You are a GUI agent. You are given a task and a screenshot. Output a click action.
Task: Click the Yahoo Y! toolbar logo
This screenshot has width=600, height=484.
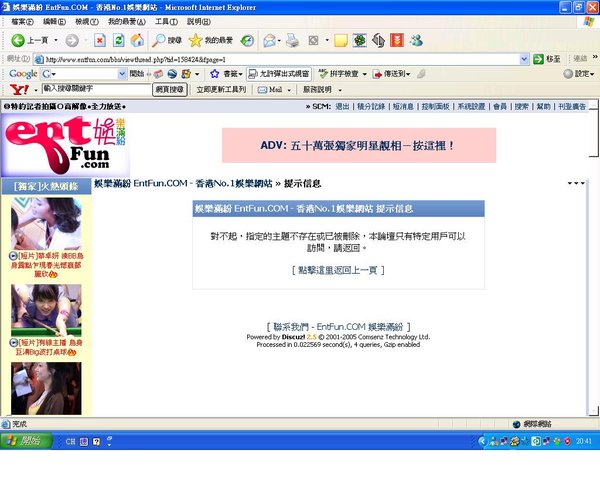(x=19, y=90)
